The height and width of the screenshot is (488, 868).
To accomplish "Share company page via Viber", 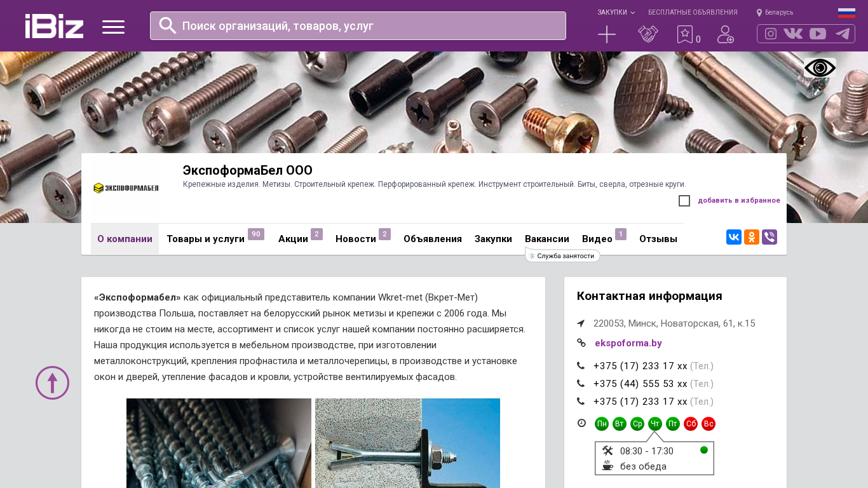I will click(770, 237).
